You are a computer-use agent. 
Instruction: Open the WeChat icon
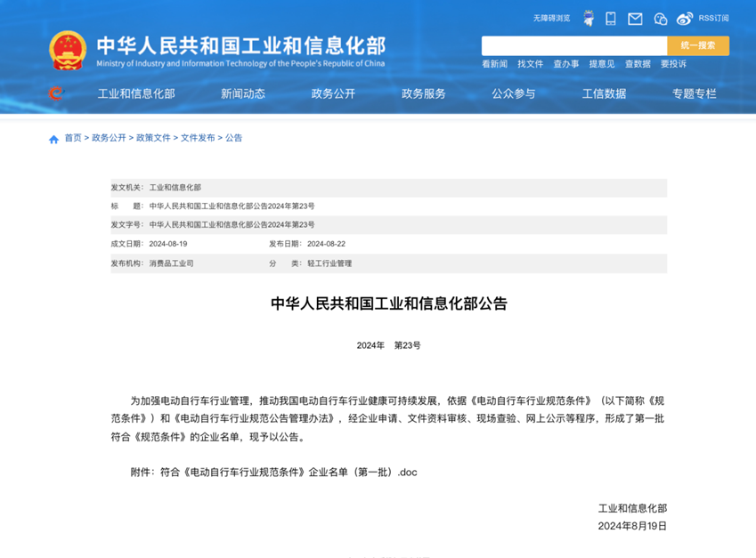pyautogui.click(x=660, y=19)
